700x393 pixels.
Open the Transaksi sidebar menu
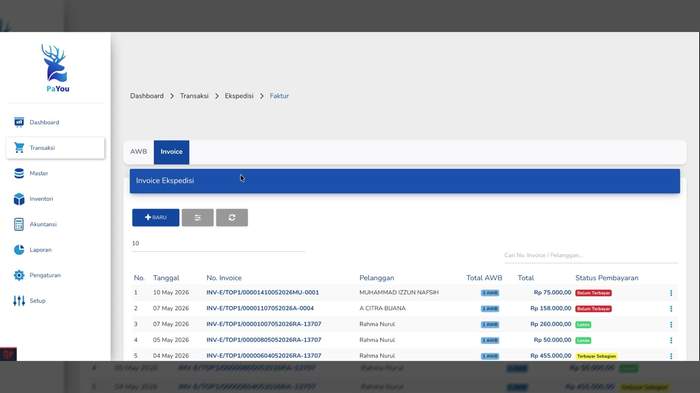pos(55,148)
